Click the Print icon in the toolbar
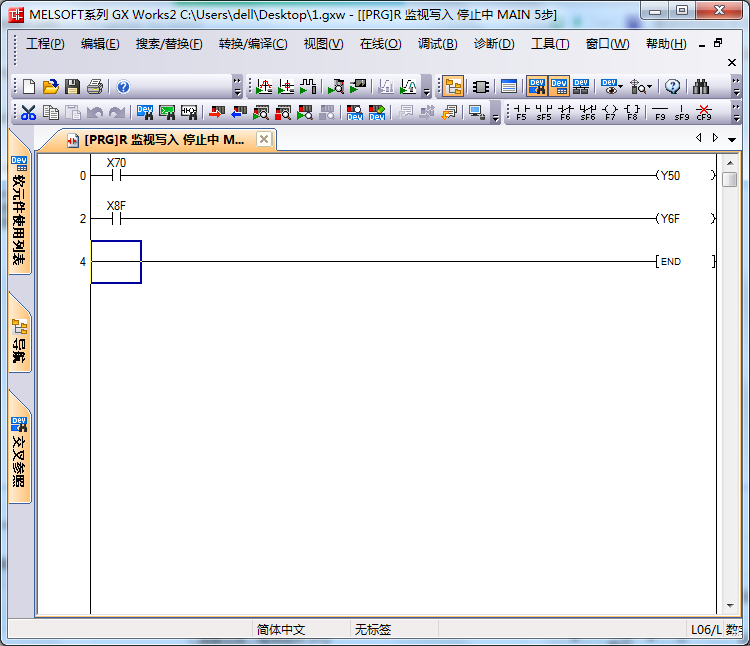Screen dimensions: 750x646 [95, 87]
